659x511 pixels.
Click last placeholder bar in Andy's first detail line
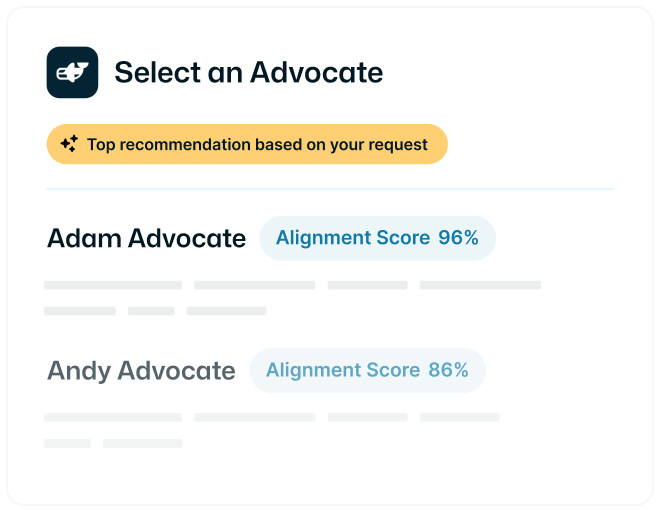pos(459,417)
